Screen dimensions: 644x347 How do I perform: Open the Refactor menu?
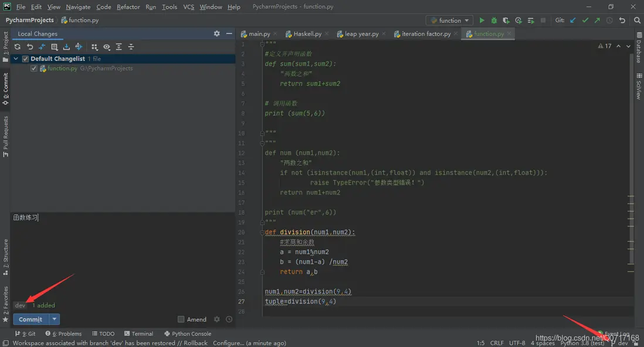(x=128, y=7)
